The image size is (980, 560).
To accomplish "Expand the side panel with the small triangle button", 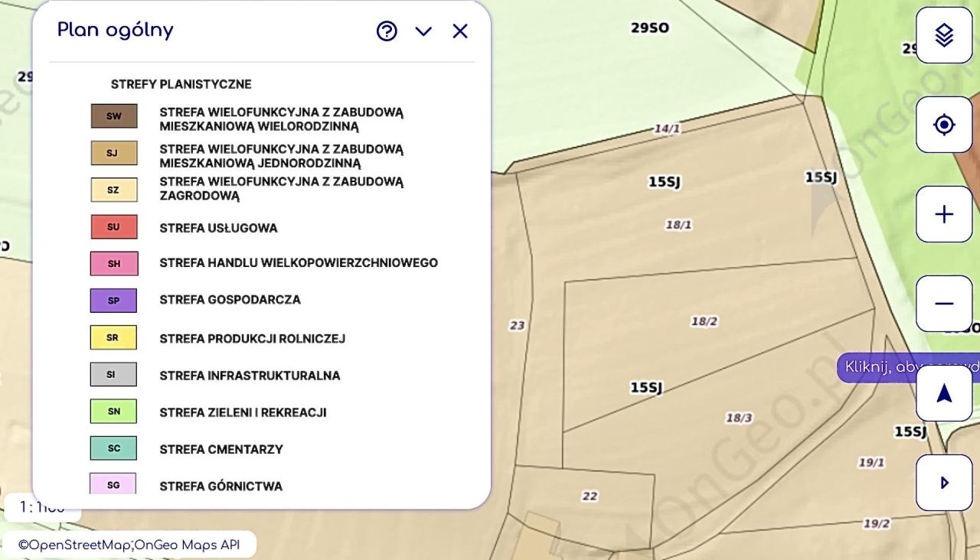I will (944, 483).
